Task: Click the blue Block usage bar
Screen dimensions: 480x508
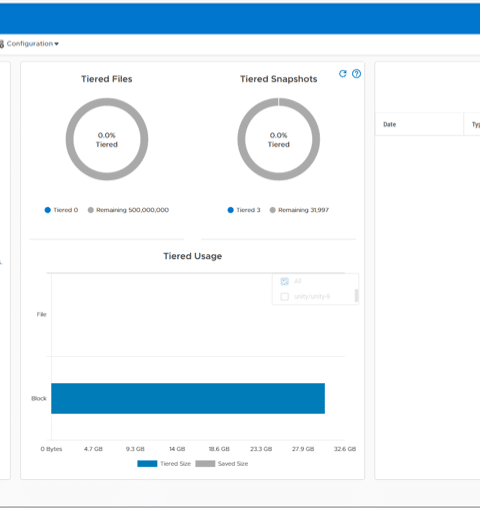Action: tap(188, 398)
